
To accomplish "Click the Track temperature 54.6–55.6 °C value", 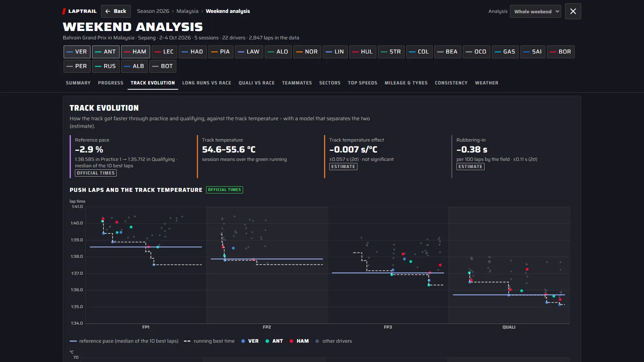I will 229,150.
